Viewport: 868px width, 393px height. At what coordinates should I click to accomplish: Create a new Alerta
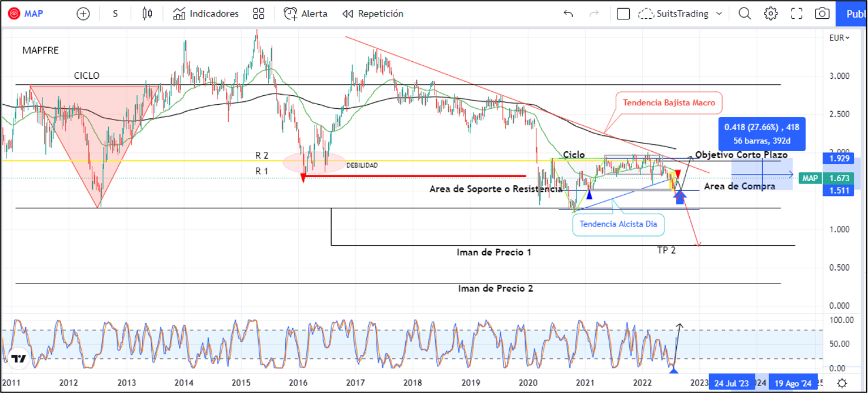pyautogui.click(x=306, y=14)
